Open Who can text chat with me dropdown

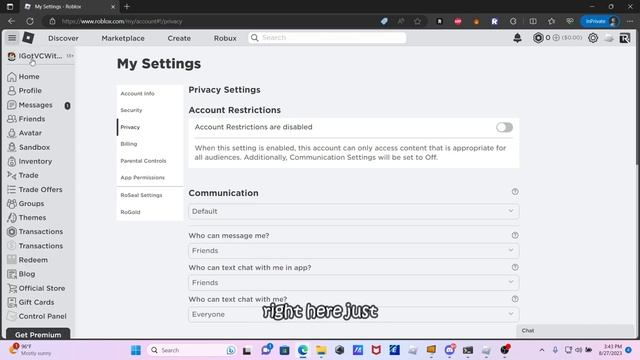(x=353, y=314)
